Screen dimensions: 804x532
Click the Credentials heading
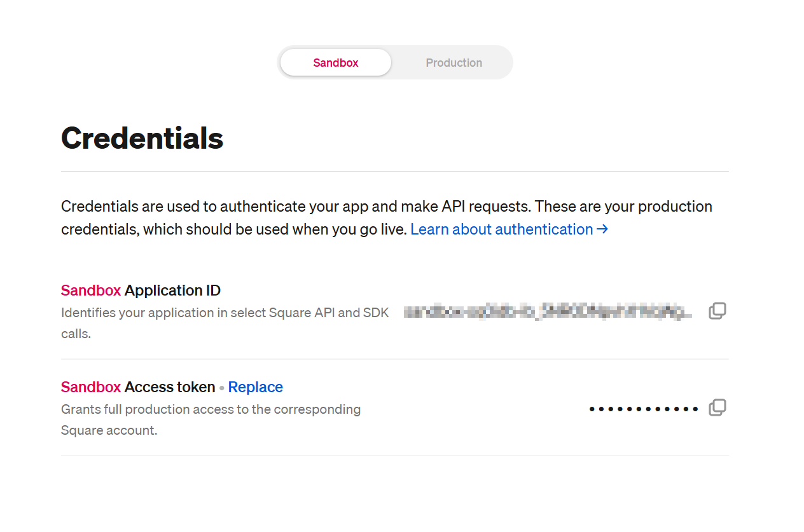(x=142, y=138)
